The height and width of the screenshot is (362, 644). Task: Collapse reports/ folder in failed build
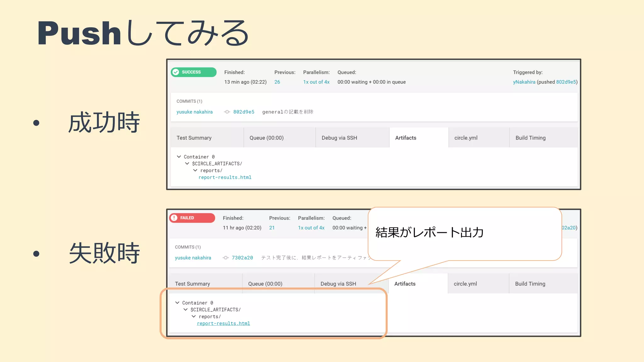pyautogui.click(x=194, y=316)
